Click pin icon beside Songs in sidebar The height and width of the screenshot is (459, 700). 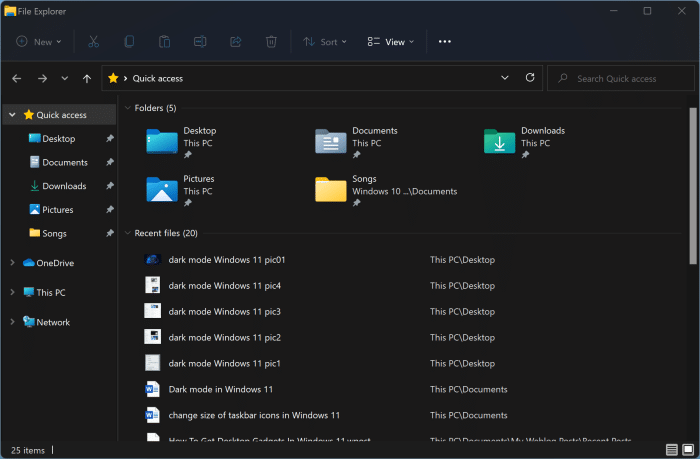point(110,233)
